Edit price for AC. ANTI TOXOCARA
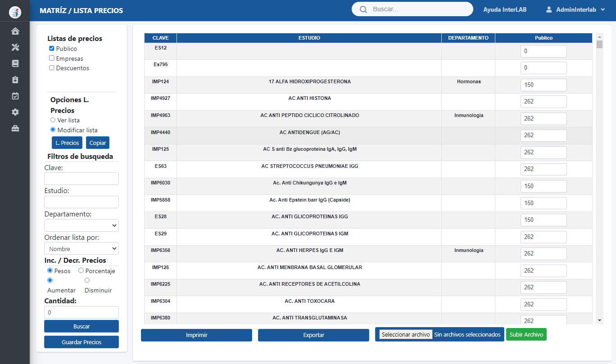Image resolution: width=616 pixels, height=364 pixels. pos(544,305)
